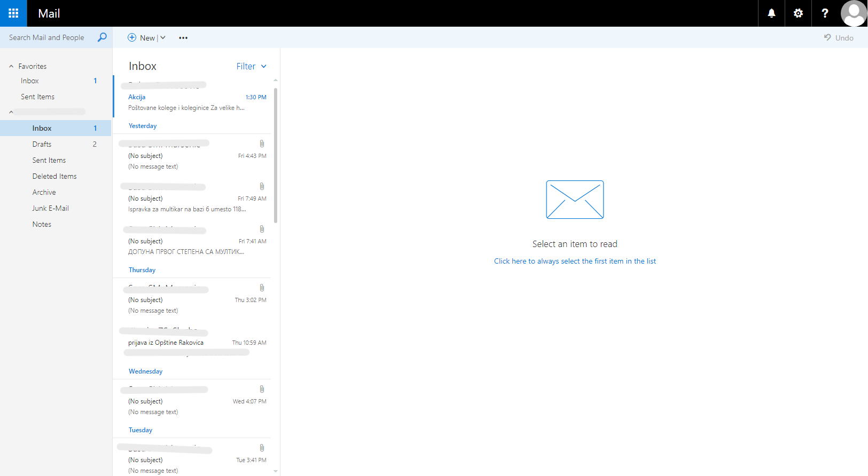The image size is (868, 476).
Task: Click the 'Select an item to read' text
Action: (x=575, y=244)
